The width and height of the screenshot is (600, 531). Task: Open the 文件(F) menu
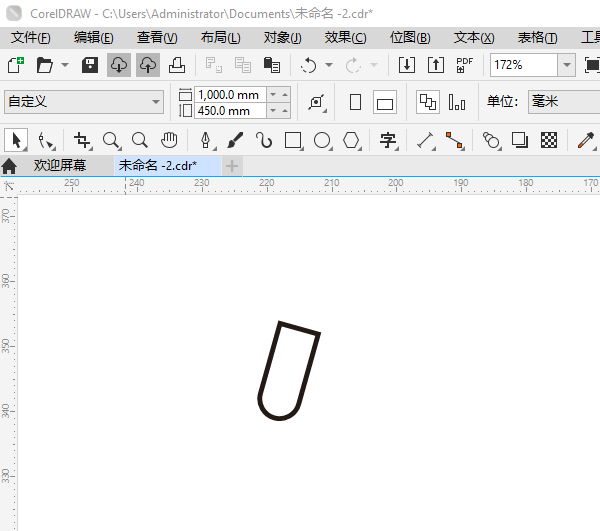[31, 38]
